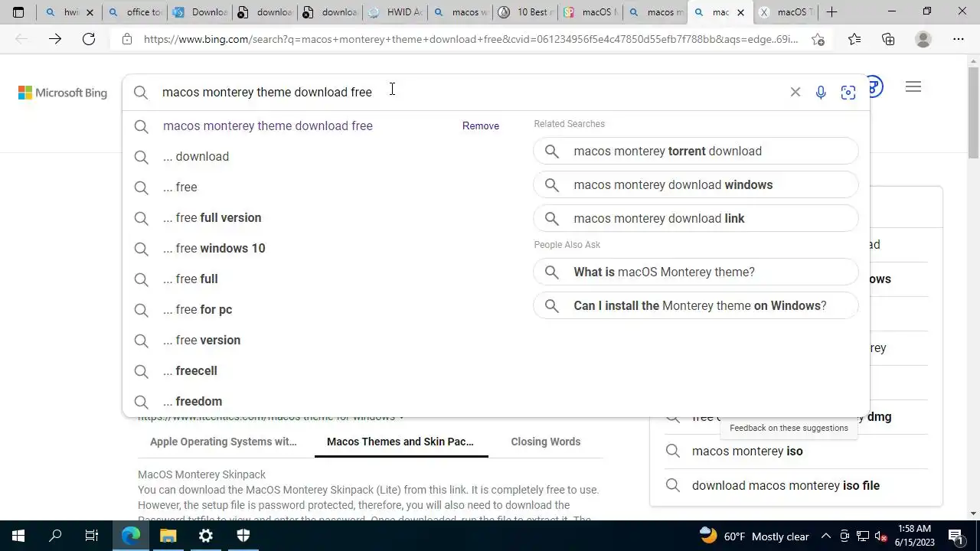
Task: Reload the page in Edge
Action: [x=89, y=39]
